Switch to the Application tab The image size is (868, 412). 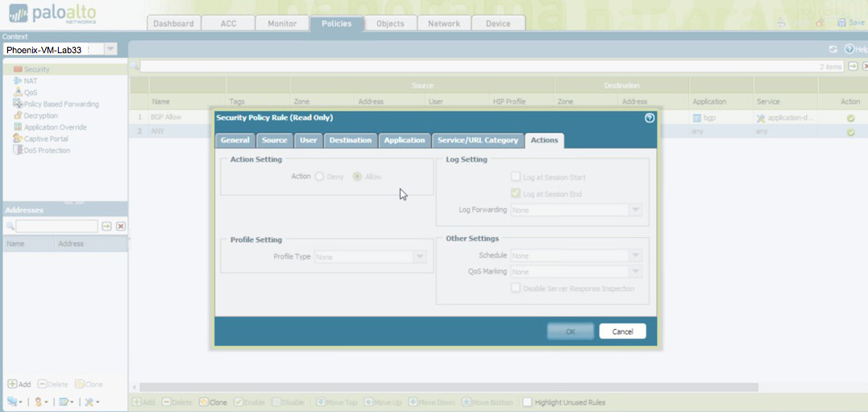pyautogui.click(x=405, y=140)
